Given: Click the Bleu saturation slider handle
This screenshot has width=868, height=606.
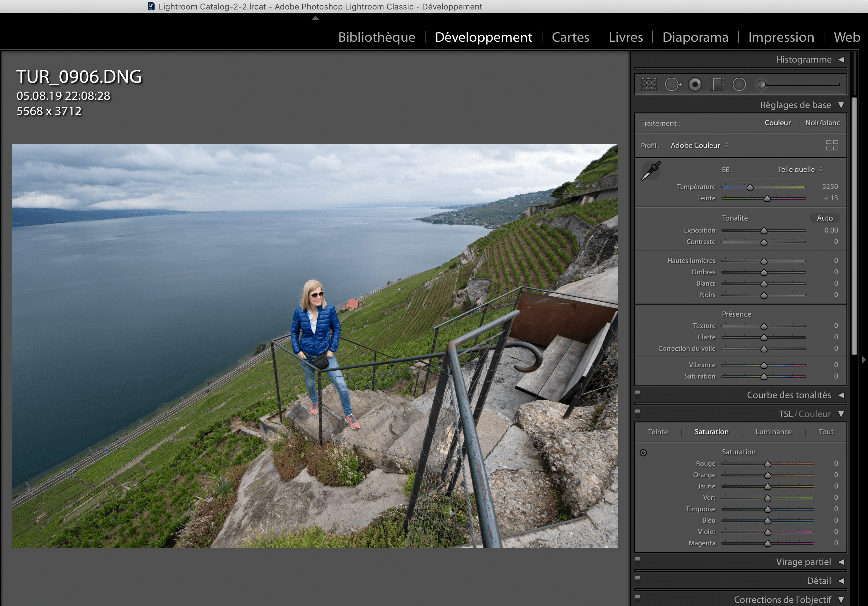Looking at the screenshot, I should 768,521.
